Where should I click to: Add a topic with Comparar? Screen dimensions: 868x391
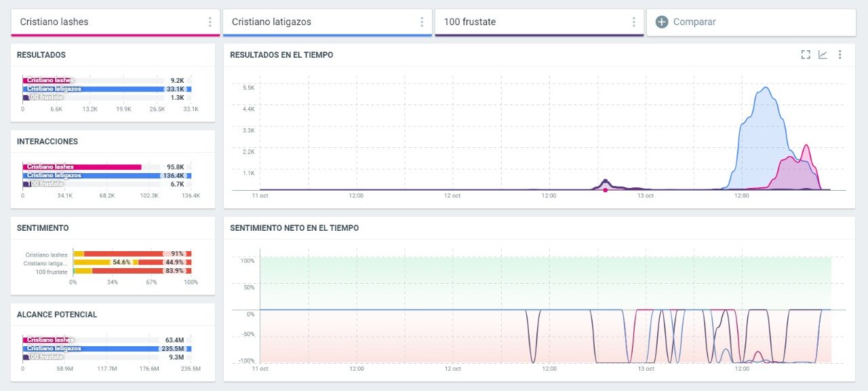coord(751,22)
